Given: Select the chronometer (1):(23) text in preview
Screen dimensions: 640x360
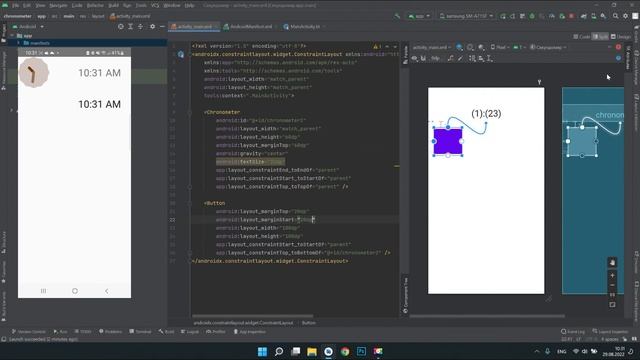Looking at the screenshot, I should pyautogui.click(x=486, y=114).
